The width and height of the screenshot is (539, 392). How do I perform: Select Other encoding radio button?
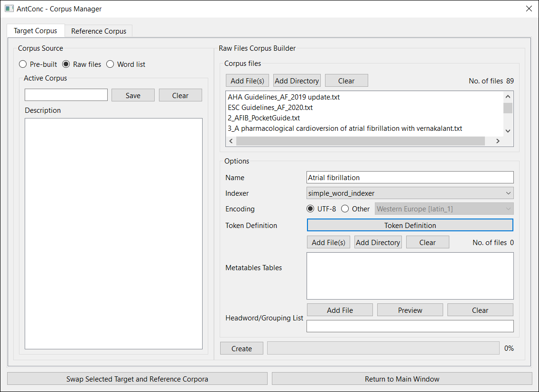coord(345,209)
